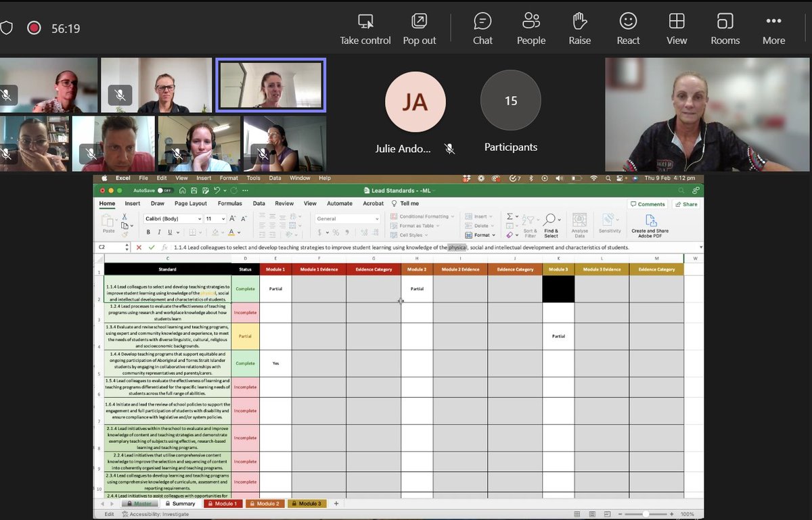Open the Format cells dropdown in ribbon
The image size is (812, 520).
pos(480,235)
